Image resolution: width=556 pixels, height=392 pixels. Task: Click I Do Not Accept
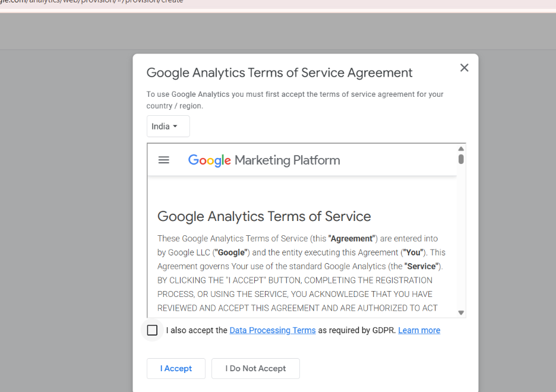click(x=255, y=368)
